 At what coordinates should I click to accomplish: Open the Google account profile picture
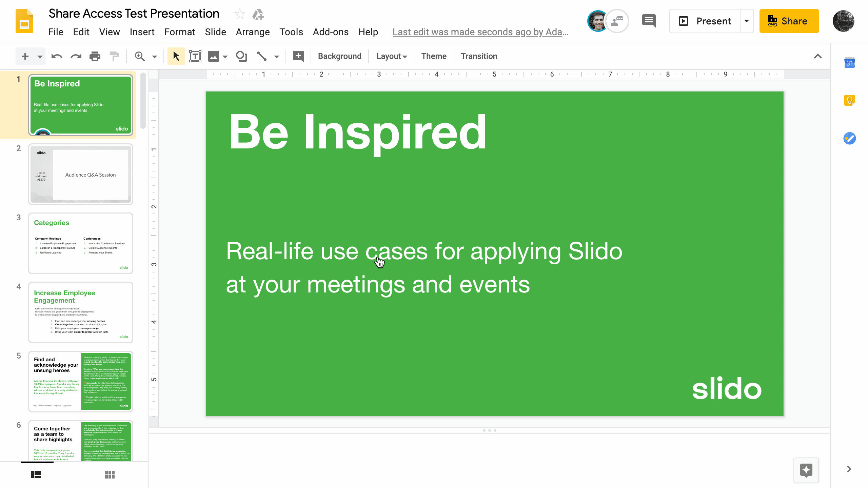click(843, 21)
